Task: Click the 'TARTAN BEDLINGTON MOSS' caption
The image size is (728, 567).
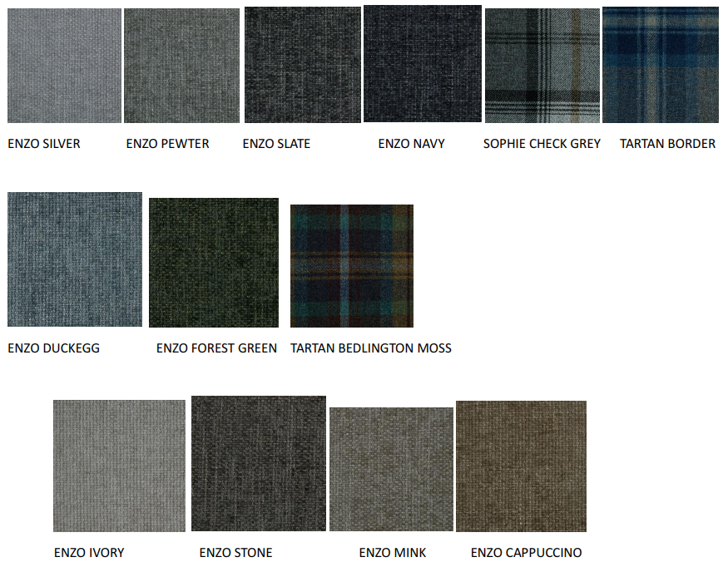Action: click(x=371, y=348)
